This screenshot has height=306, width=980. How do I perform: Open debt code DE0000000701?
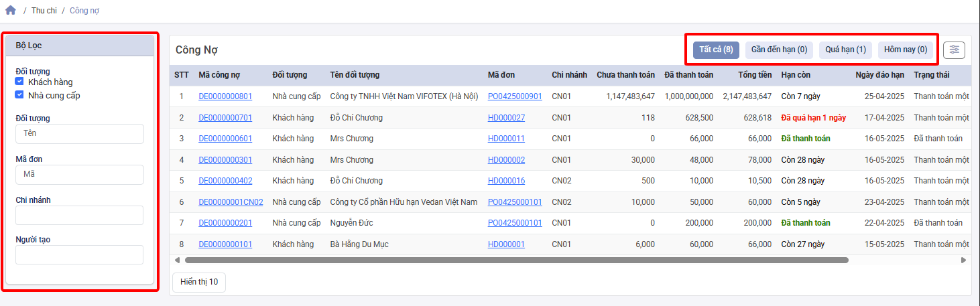pyautogui.click(x=225, y=118)
